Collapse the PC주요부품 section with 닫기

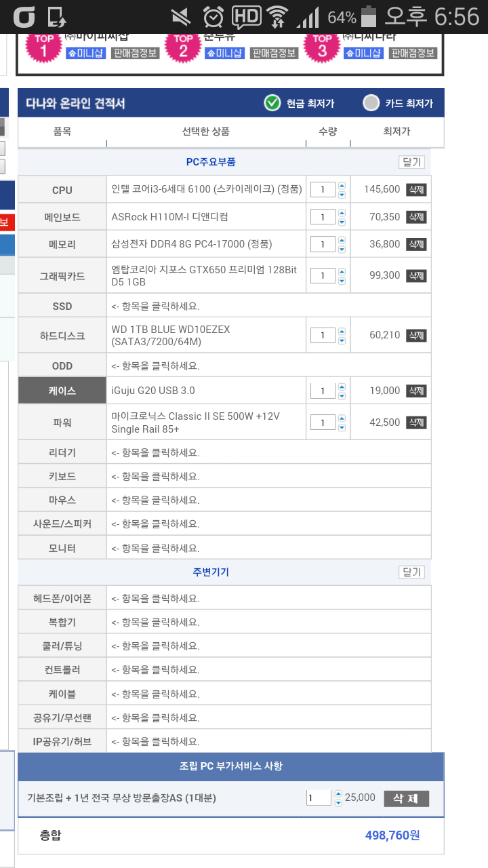click(411, 162)
